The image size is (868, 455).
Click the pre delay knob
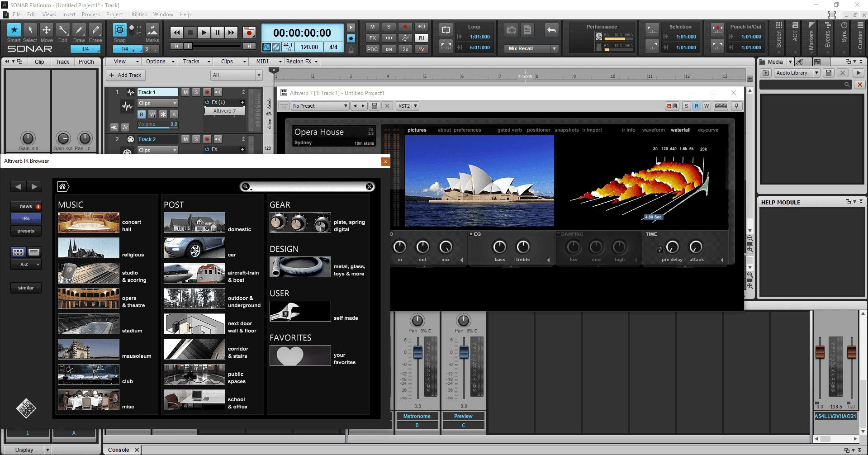[x=673, y=247]
